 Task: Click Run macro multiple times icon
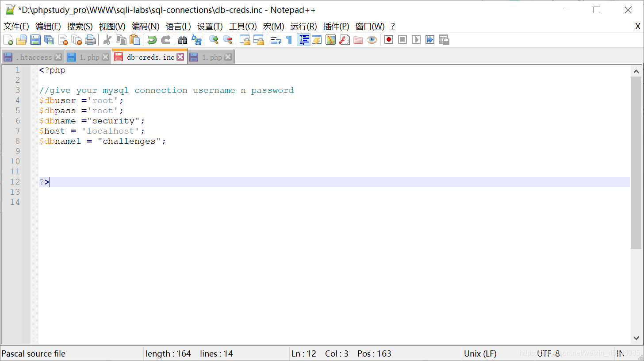click(x=430, y=40)
